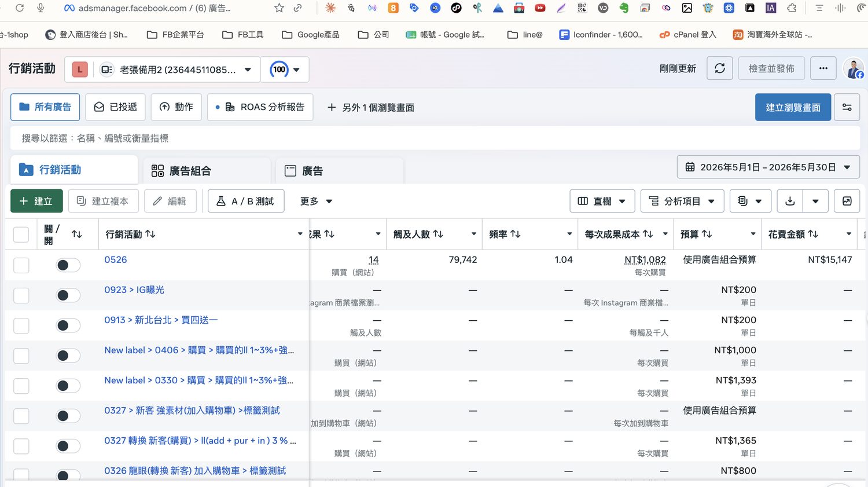Open the view settings sliders icon
The height and width of the screenshot is (487, 868).
point(847,107)
